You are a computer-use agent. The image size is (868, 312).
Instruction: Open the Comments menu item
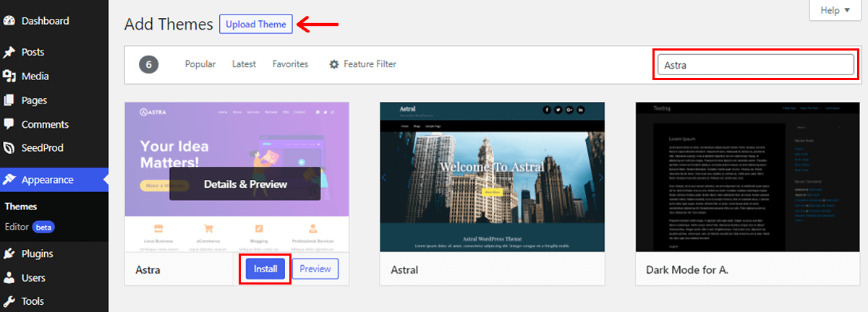tap(54, 124)
